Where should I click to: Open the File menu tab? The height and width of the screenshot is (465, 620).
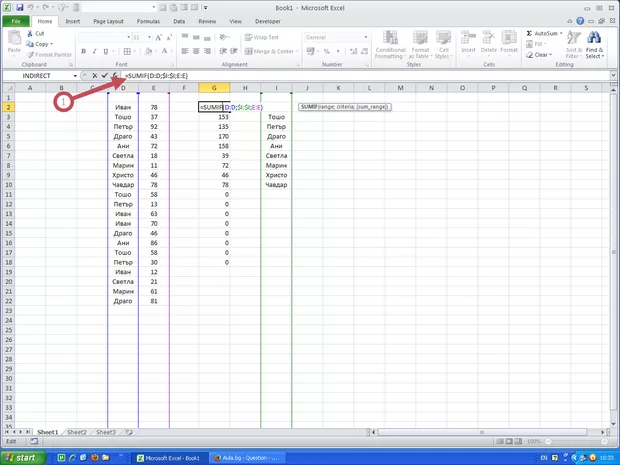coord(16,20)
